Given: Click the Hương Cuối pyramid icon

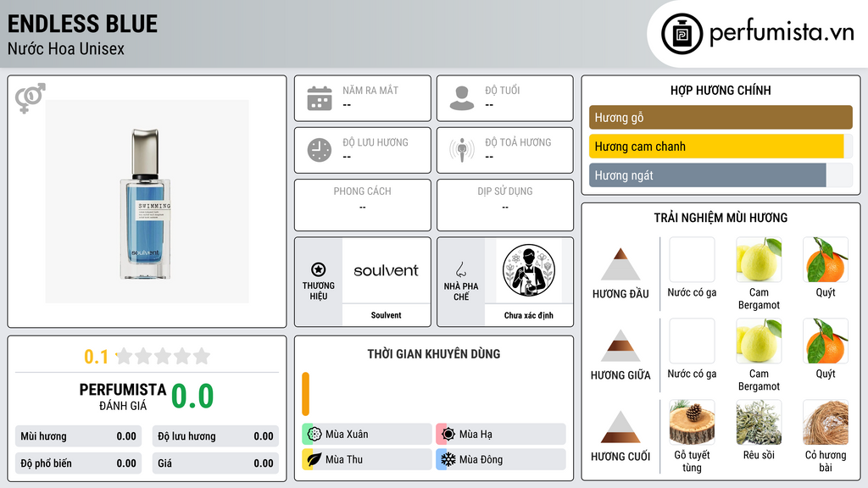Looking at the screenshot, I should tap(620, 427).
